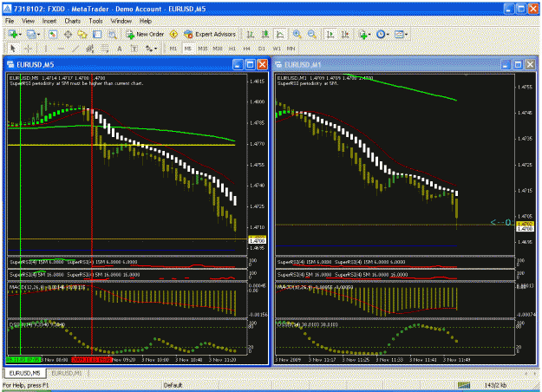Switch to EURUSD,M1 bottom chart tab
542x392 pixels.
67,373
